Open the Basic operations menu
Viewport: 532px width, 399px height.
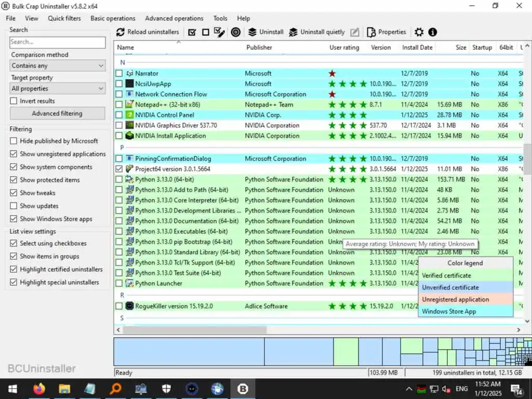(x=113, y=18)
